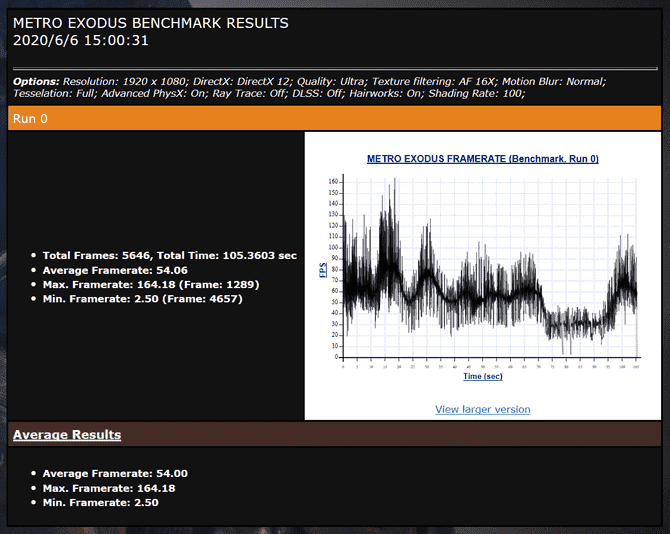The width and height of the screenshot is (670, 534).
Task: Open the View larger version link
Action: [482, 409]
